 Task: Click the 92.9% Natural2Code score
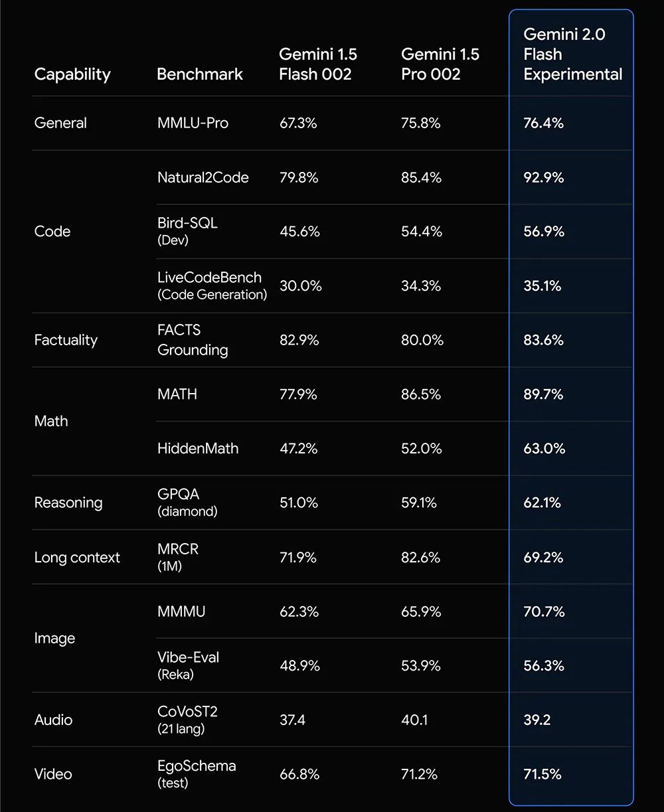[x=543, y=177]
